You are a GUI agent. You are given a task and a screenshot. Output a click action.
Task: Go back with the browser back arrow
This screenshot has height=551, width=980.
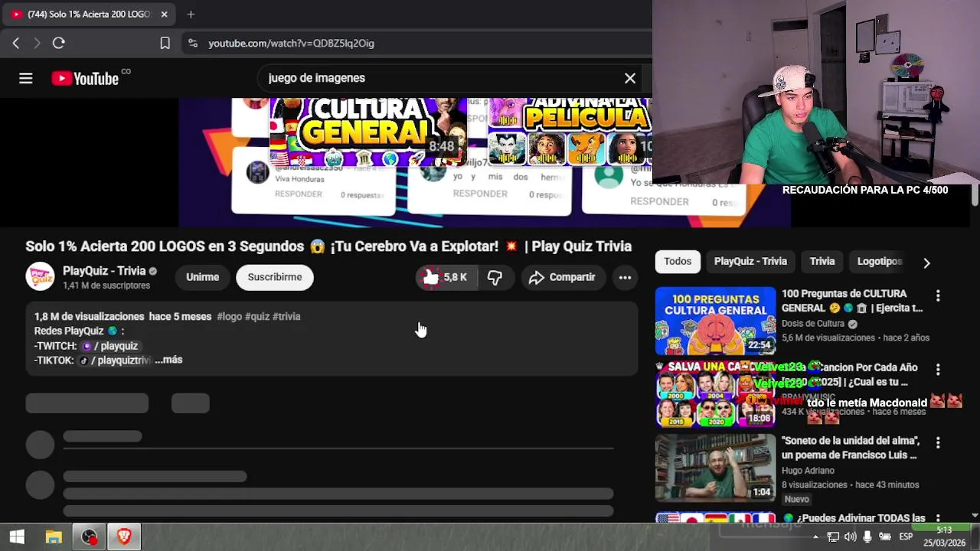coord(16,44)
